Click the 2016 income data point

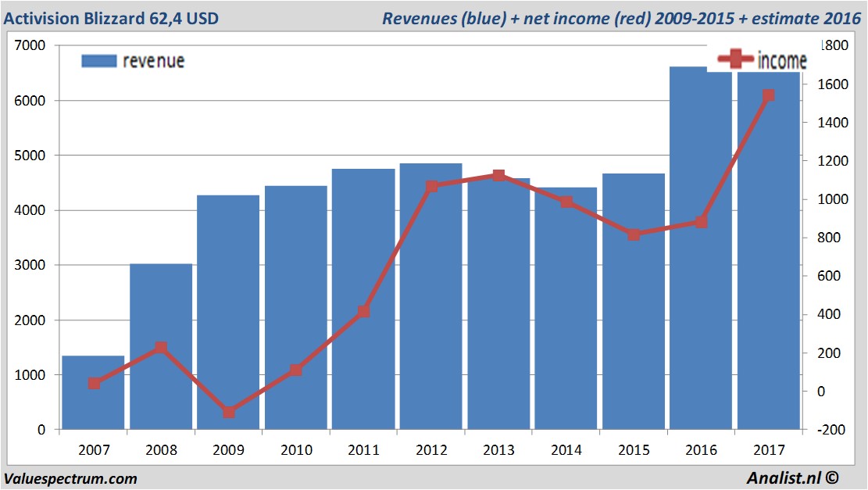[702, 222]
